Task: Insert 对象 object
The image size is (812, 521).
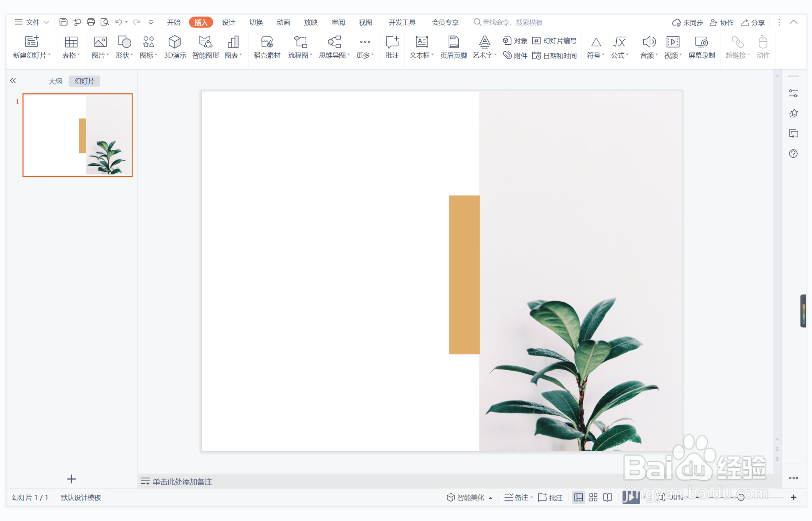Action: [x=515, y=41]
